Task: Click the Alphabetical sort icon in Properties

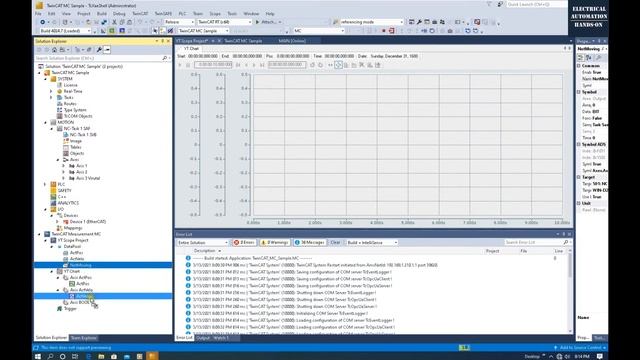Action: click(589, 58)
